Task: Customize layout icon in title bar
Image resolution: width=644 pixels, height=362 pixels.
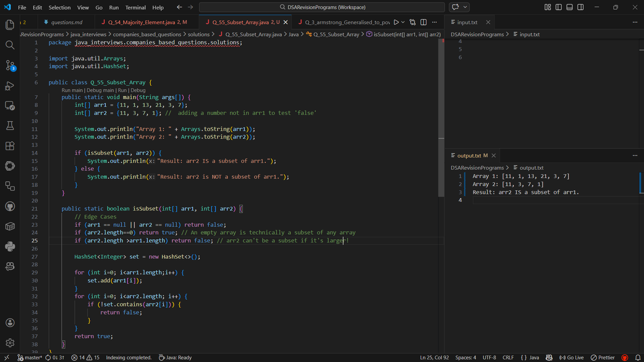Action: click(x=547, y=7)
